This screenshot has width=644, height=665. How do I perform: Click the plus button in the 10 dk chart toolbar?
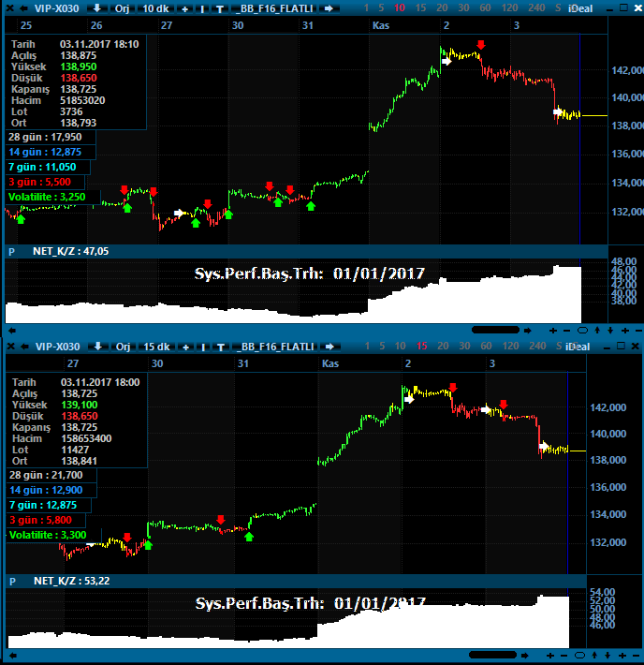tap(184, 8)
